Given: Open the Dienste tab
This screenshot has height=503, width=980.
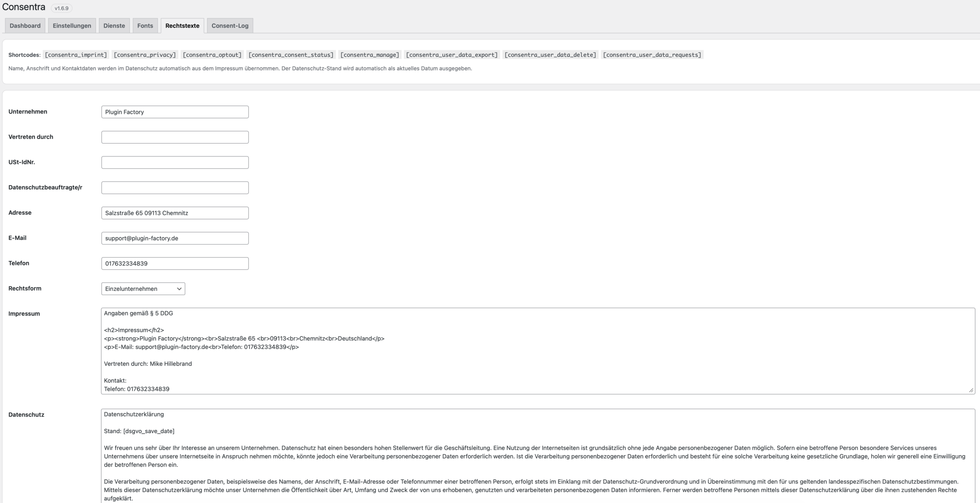Looking at the screenshot, I should point(114,26).
